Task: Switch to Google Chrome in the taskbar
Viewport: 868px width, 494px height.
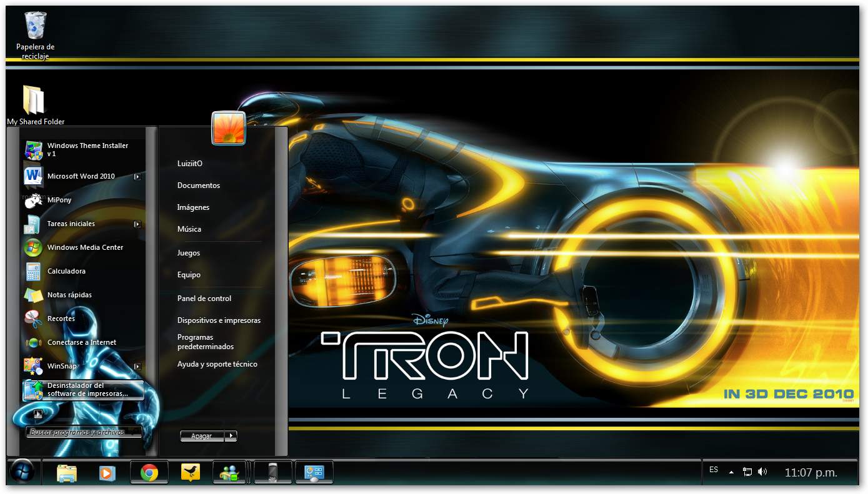Action: pos(149,473)
